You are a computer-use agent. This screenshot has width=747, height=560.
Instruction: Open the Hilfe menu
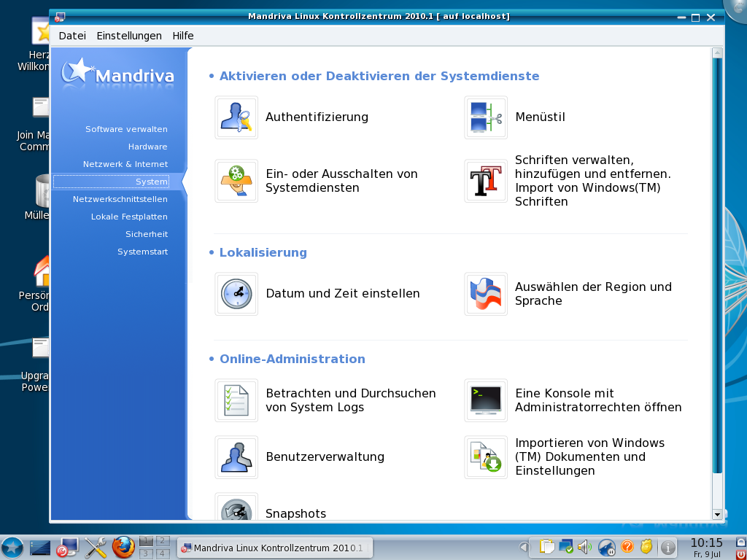183,36
